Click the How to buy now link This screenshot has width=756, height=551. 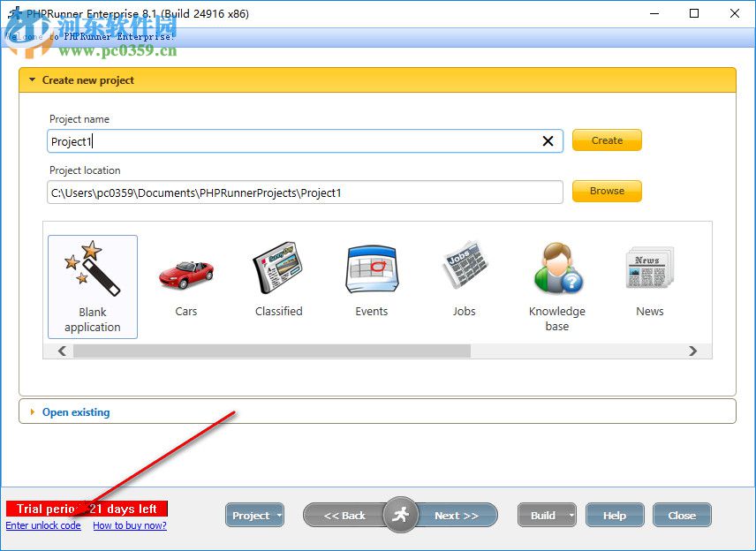pos(130,525)
